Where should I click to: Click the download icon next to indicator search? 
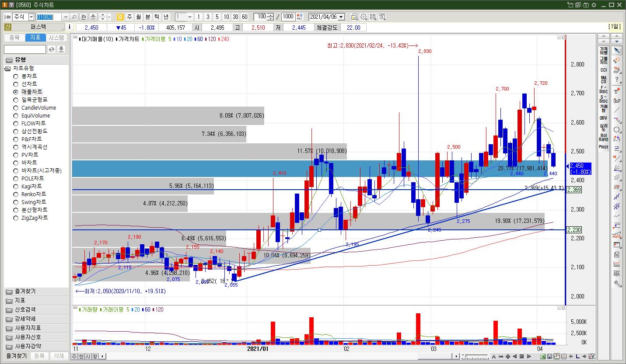[x=61, y=49]
